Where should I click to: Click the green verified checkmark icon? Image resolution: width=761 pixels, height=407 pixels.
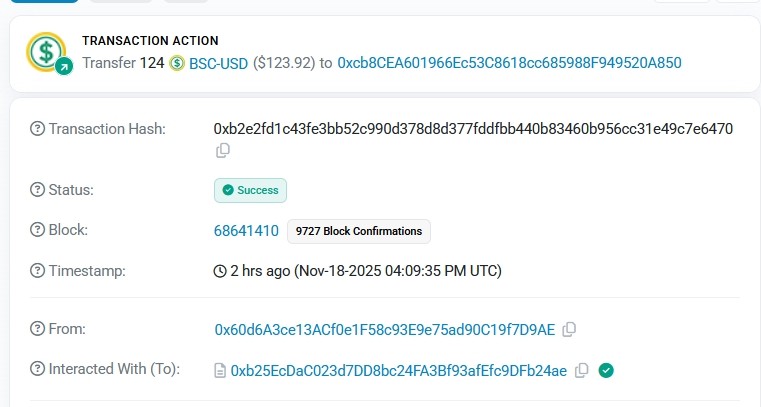(606, 370)
